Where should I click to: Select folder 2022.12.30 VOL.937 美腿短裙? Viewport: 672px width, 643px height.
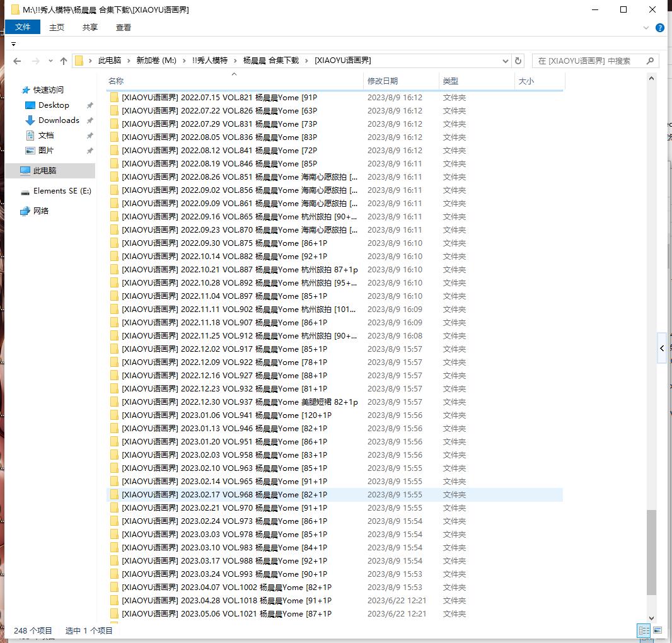240,402
